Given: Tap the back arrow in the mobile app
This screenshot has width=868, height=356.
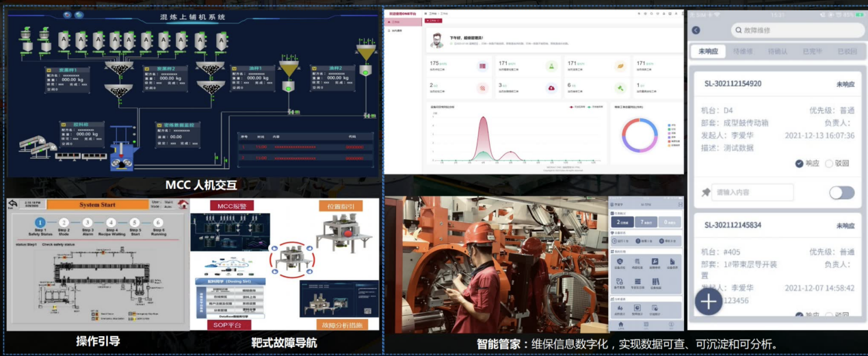Looking at the screenshot, I should pos(696,30).
